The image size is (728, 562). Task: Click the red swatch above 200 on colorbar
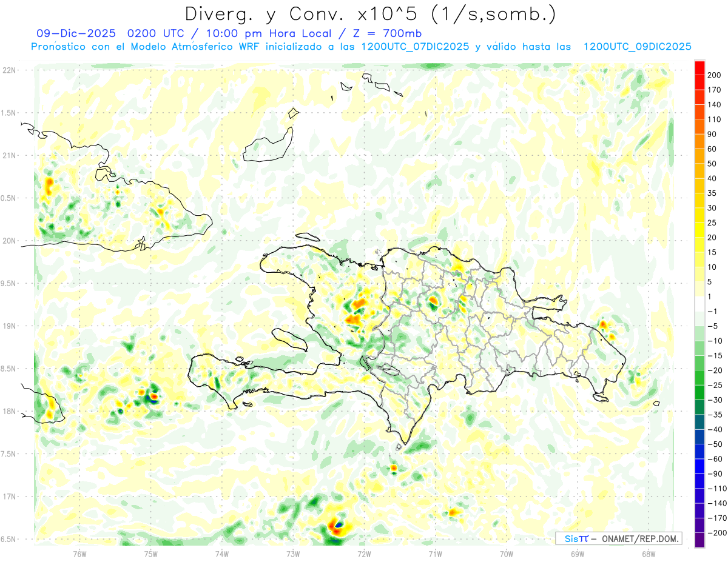[699, 68]
